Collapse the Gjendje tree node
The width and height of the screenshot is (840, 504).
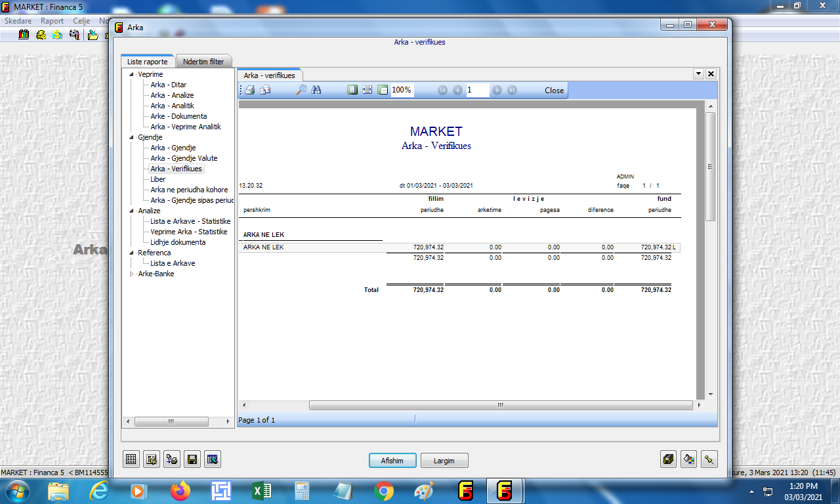131,137
